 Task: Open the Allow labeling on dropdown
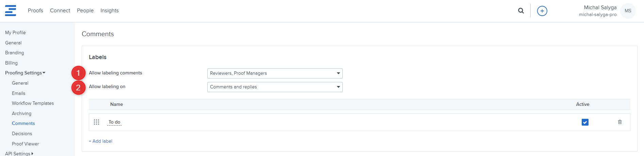(x=275, y=87)
